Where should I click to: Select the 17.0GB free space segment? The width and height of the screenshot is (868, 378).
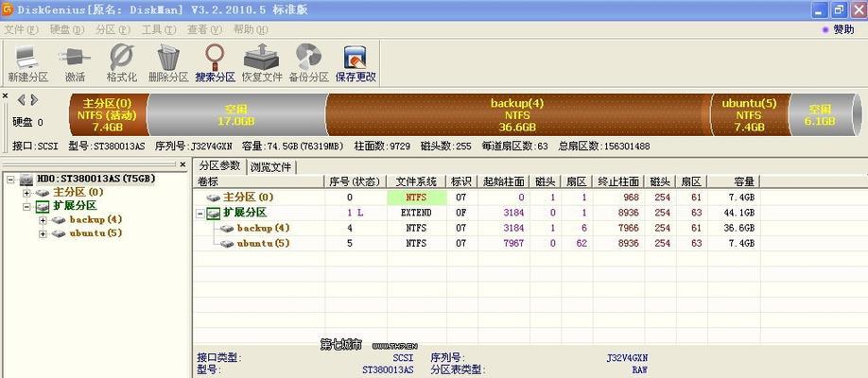(237, 115)
